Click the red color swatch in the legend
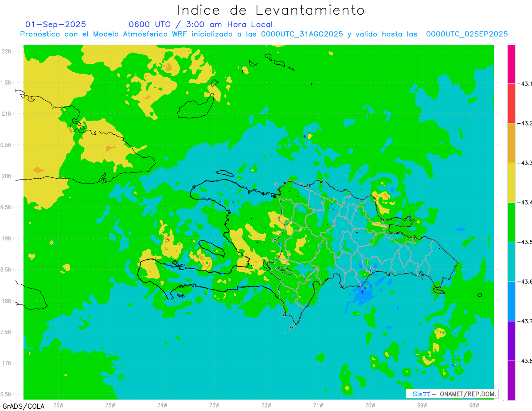The height and width of the screenshot is (411, 532). click(511, 103)
